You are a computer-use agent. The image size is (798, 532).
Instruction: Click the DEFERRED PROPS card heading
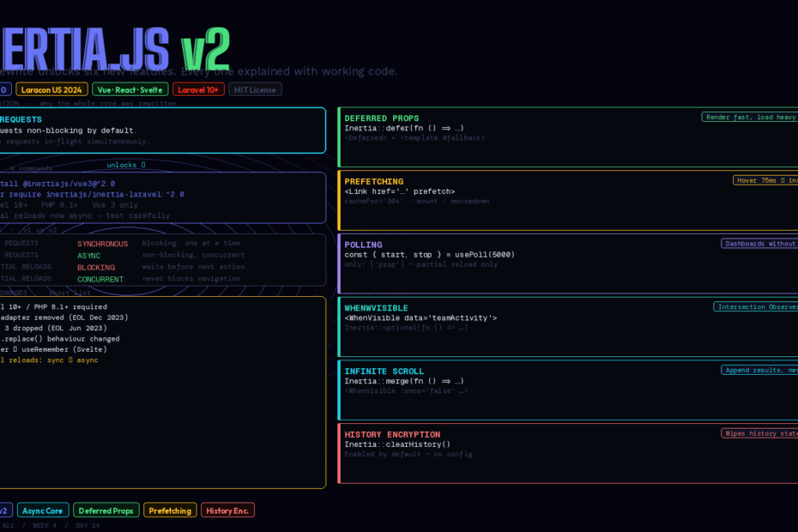(x=381, y=118)
